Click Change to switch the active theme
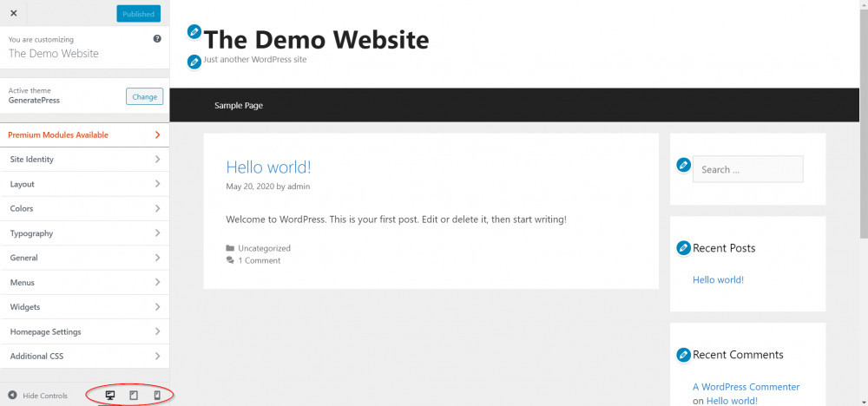 tap(144, 96)
